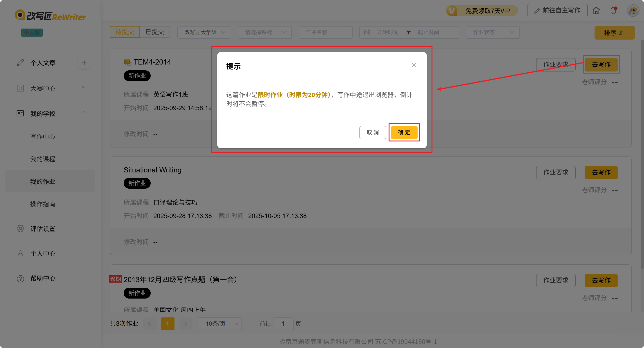
Task: Click the plus icon beside 个人文章
Action: pos(84,63)
